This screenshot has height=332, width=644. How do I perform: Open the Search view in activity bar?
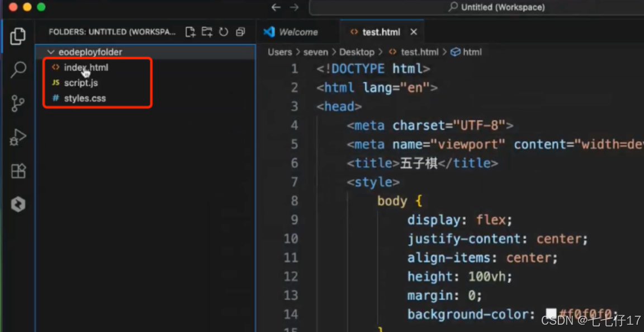(x=18, y=70)
